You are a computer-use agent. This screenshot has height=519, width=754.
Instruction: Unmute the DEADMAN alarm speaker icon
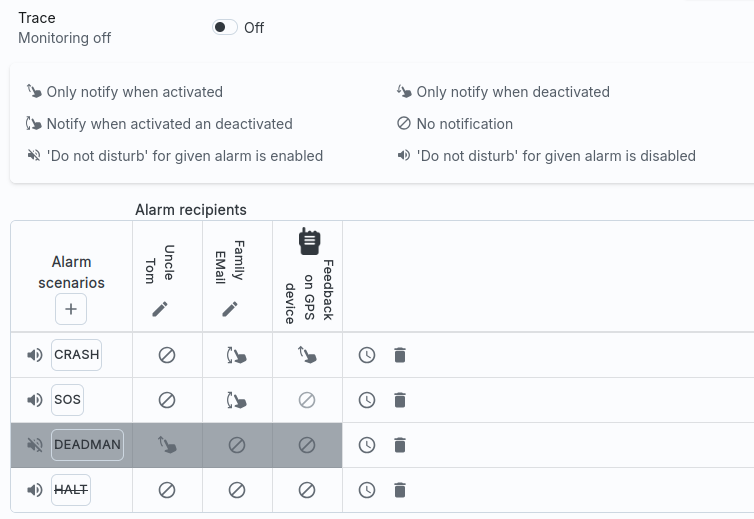pyautogui.click(x=35, y=445)
